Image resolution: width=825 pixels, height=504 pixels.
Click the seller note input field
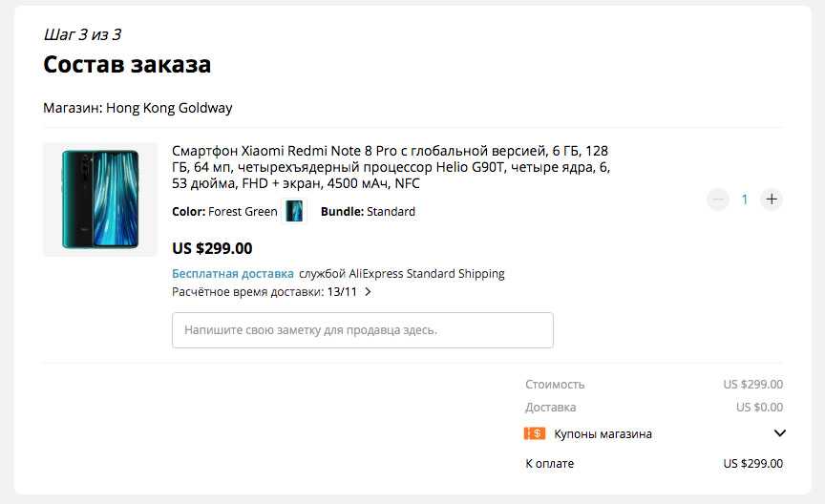coord(363,330)
